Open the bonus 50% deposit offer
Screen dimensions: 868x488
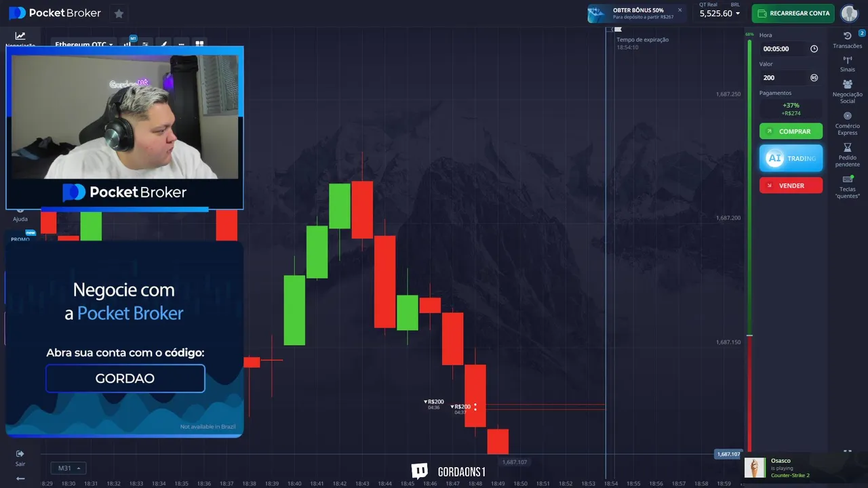(x=636, y=14)
